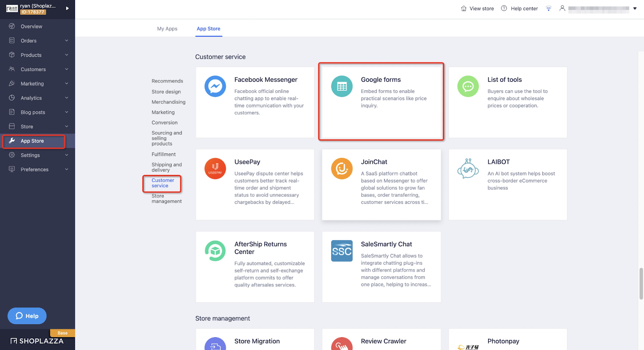The image size is (644, 350).
Task: Select the Fulfillment category
Action: (163, 154)
